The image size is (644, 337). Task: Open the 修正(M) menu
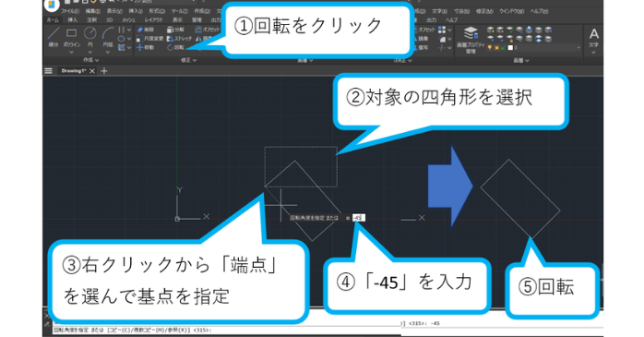coord(484,11)
